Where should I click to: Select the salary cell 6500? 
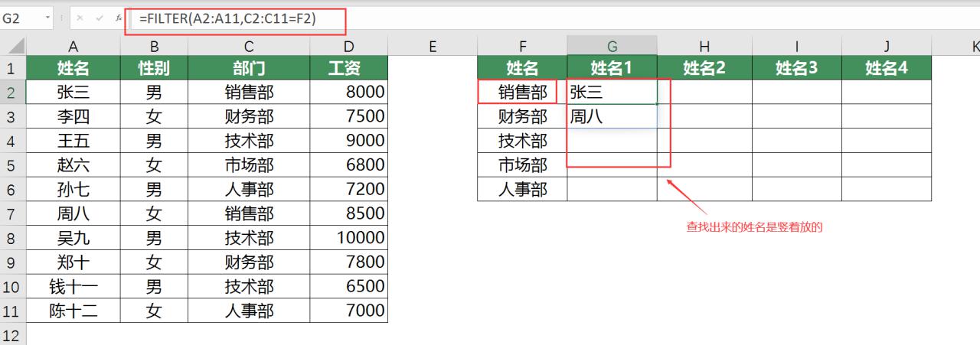tap(349, 286)
